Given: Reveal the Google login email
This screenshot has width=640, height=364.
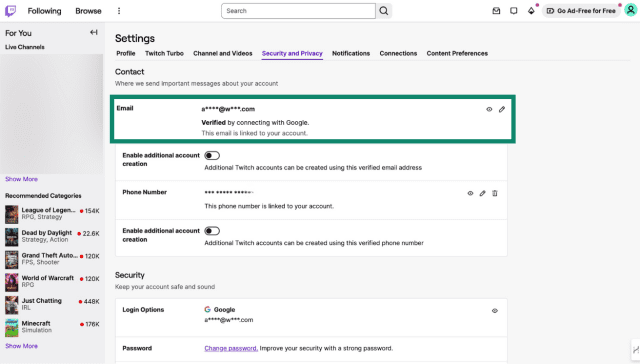Looking at the screenshot, I should [x=495, y=311].
